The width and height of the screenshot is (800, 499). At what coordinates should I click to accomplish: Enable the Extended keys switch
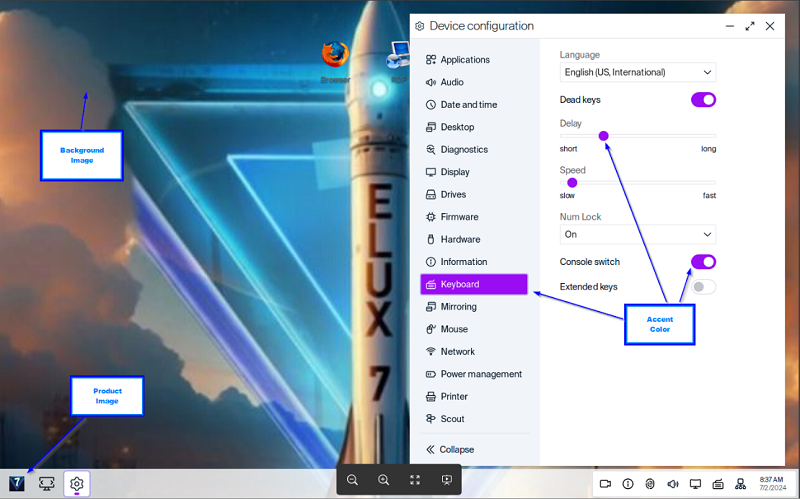click(x=704, y=287)
